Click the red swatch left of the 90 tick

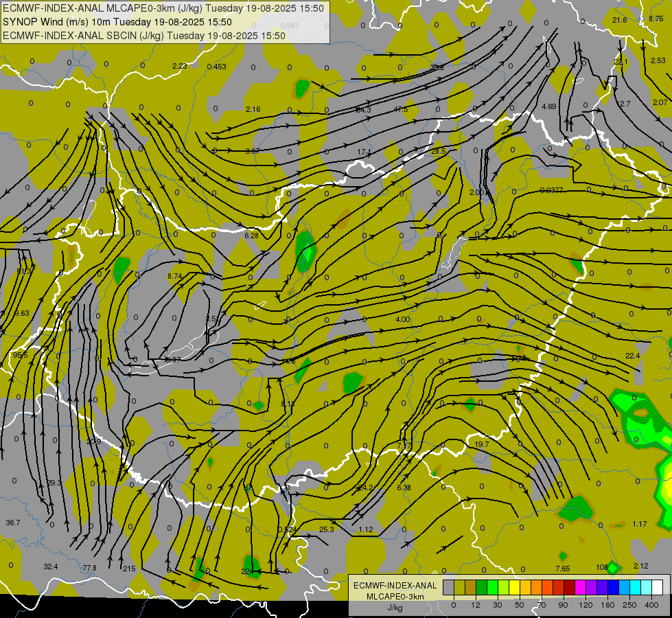click(x=559, y=588)
